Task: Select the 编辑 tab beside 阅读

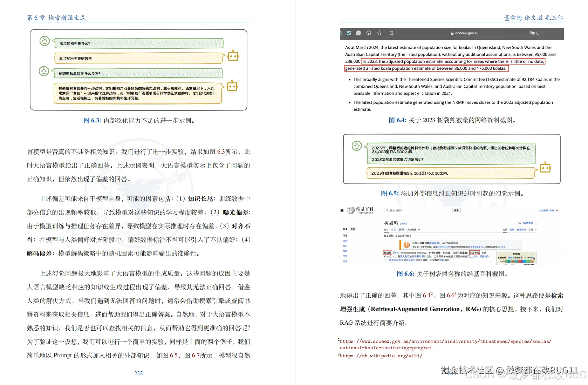Action: coord(512,230)
